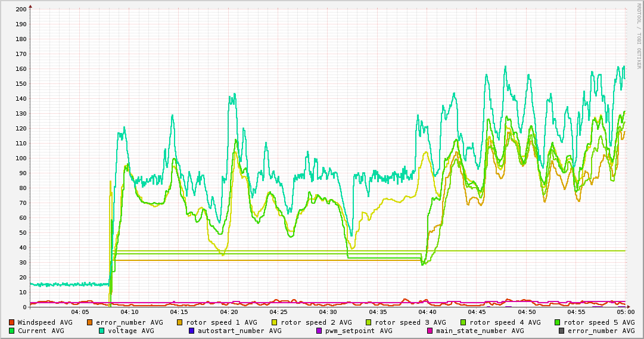Click the teal voltage AVG legend swatch
The width and height of the screenshot is (644, 339).
(x=101, y=331)
